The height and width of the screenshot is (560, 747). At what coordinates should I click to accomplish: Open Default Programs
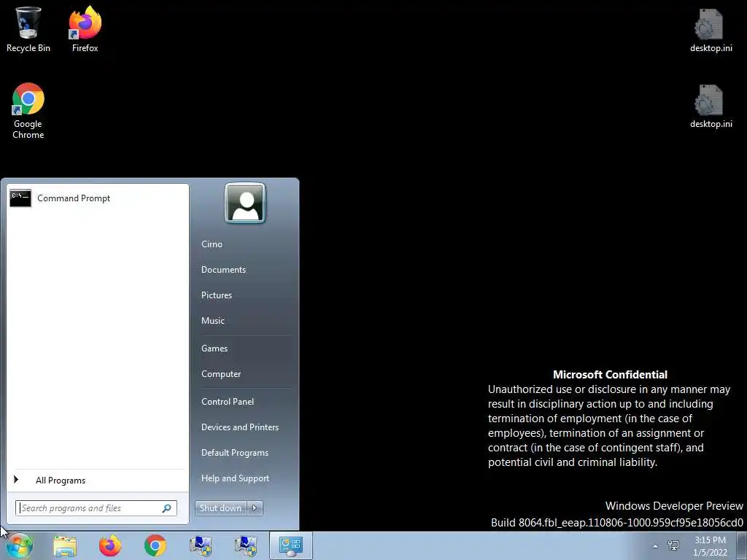234,454
